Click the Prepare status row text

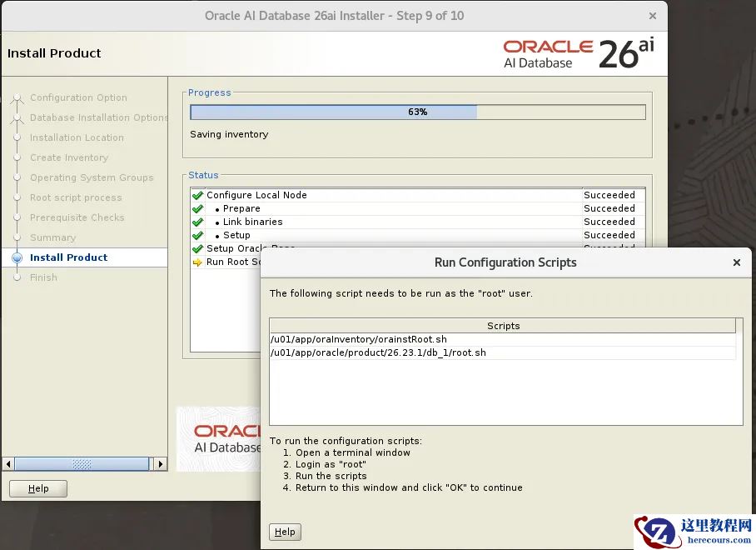pyautogui.click(x=241, y=208)
